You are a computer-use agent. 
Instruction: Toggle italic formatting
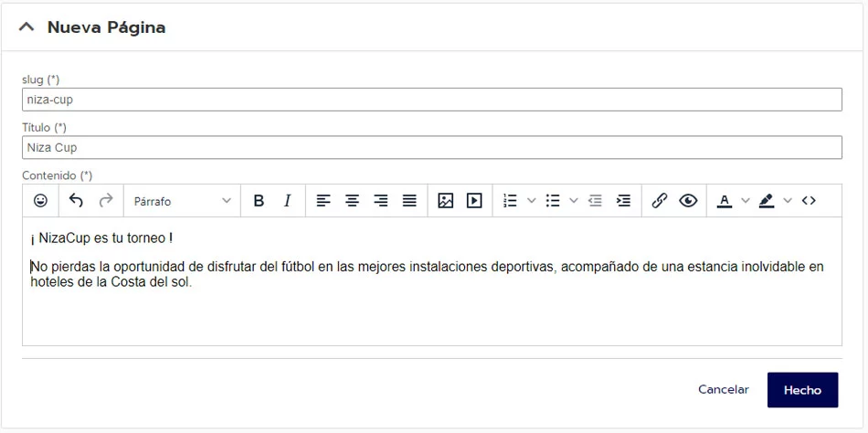[287, 201]
